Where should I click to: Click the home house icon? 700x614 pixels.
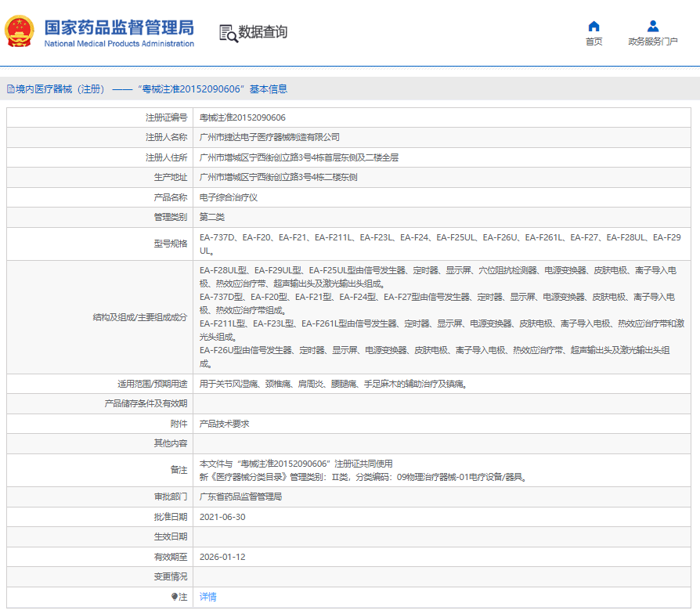[x=594, y=26]
